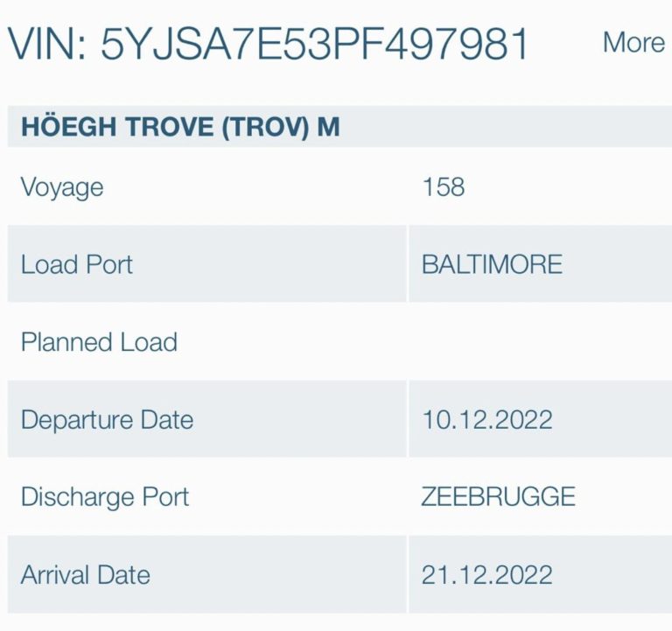Select the Discharge Port label

pos(105,497)
